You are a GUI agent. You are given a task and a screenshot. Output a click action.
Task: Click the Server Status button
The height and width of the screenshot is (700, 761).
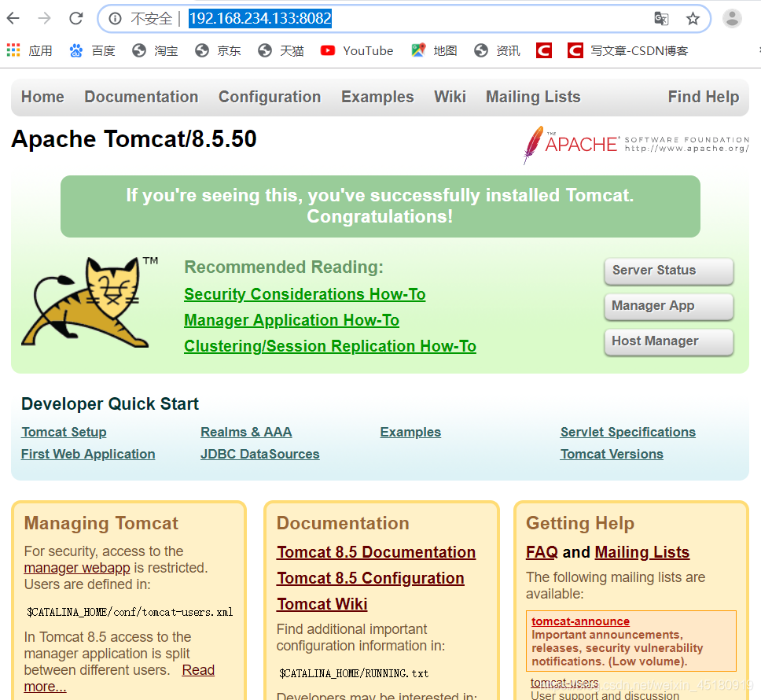tap(669, 271)
